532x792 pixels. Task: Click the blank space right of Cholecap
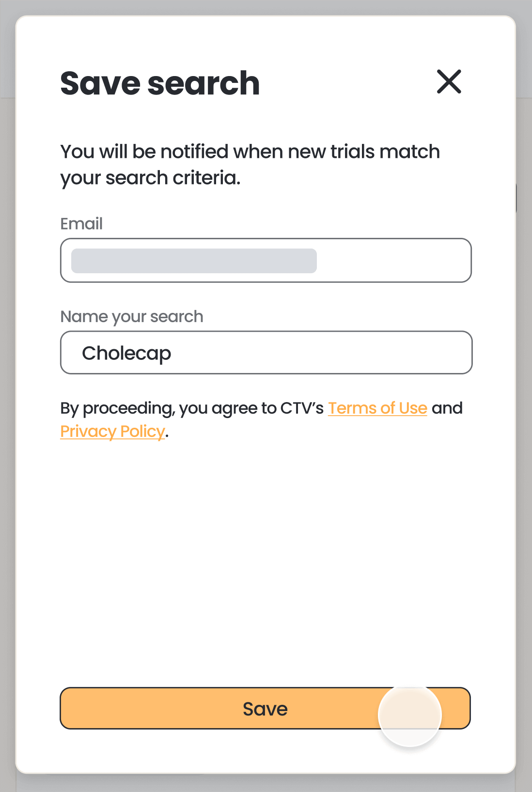320,353
